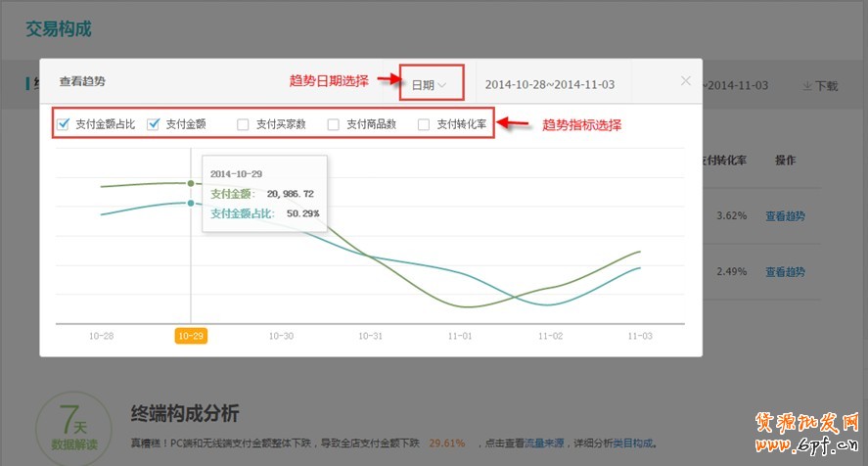Click the 11-01 label on the chart axis
Image resolution: width=868 pixels, height=466 pixels.
[x=460, y=336]
